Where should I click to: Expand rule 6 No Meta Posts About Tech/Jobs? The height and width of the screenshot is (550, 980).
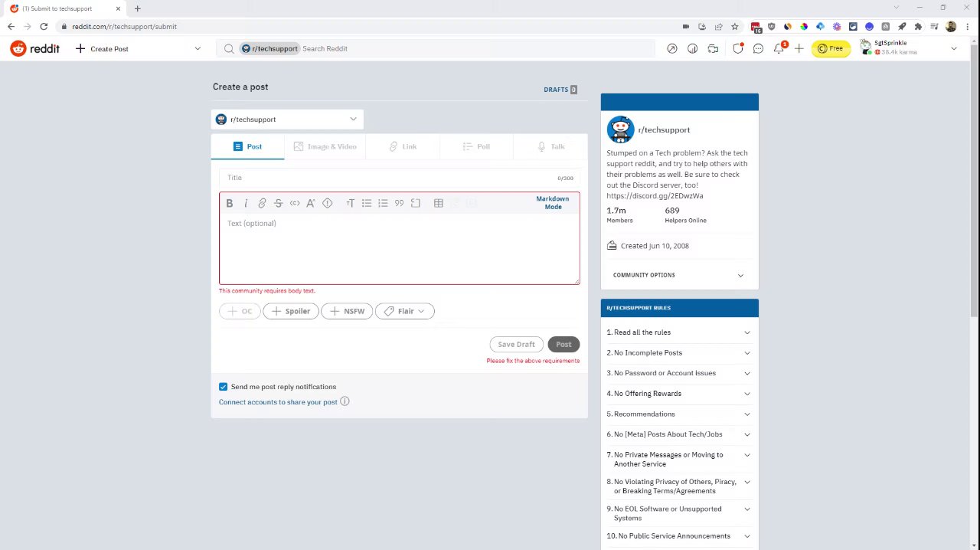pos(679,434)
